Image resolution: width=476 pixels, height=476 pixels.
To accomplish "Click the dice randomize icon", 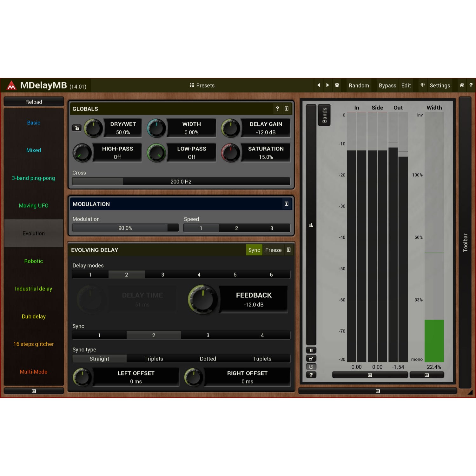I will tap(337, 85).
